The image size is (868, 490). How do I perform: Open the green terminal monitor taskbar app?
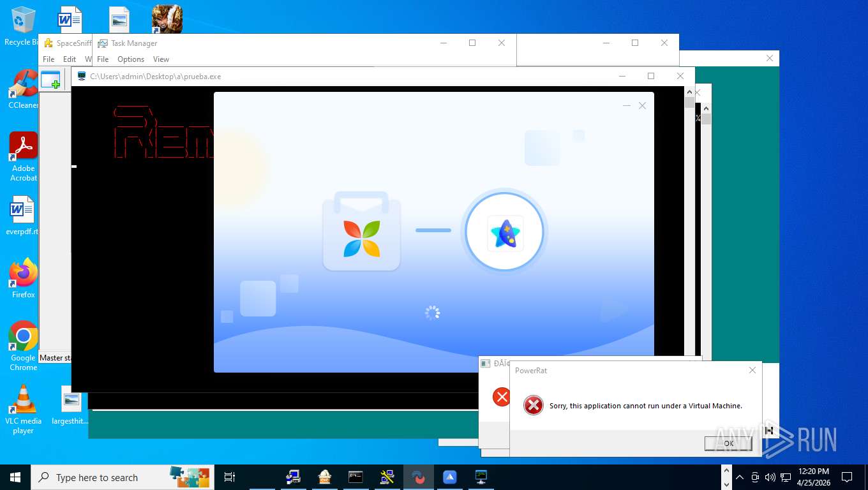(x=481, y=477)
